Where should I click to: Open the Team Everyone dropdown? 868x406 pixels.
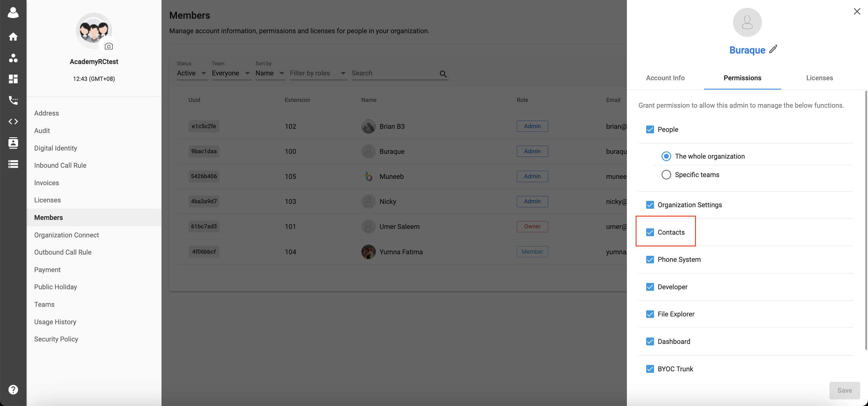point(231,73)
